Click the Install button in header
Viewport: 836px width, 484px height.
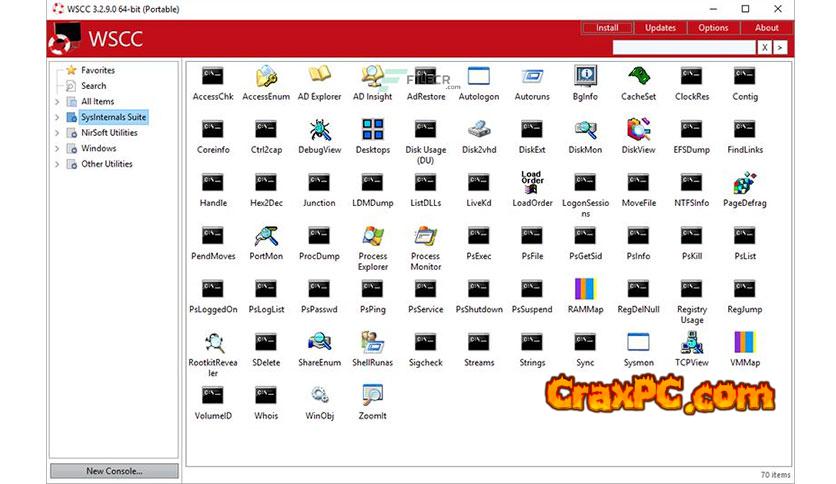[607, 28]
